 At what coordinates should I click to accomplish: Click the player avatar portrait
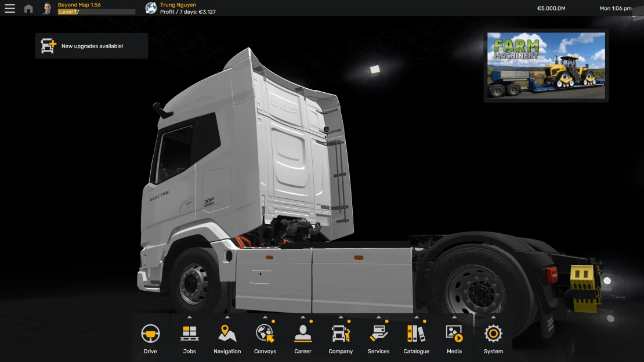[x=47, y=8]
